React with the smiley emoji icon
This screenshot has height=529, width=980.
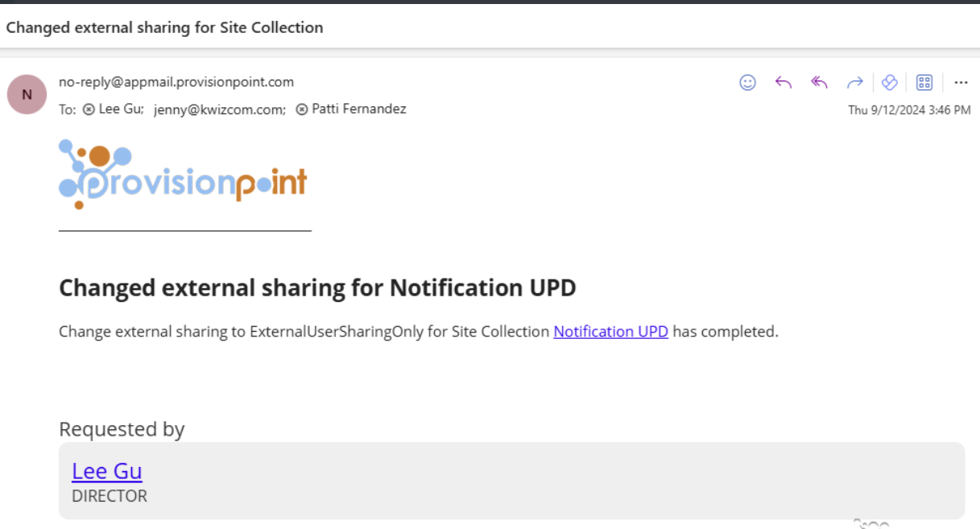point(747,82)
